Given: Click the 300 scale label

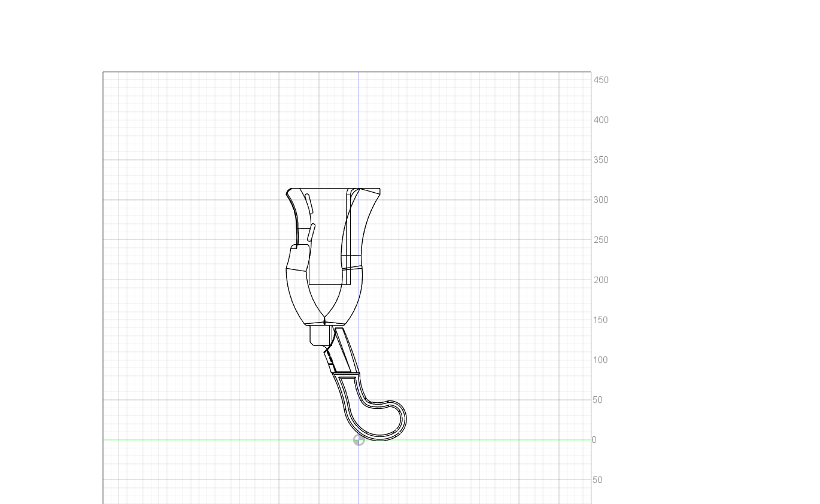Looking at the screenshot, I should (601, 200).
